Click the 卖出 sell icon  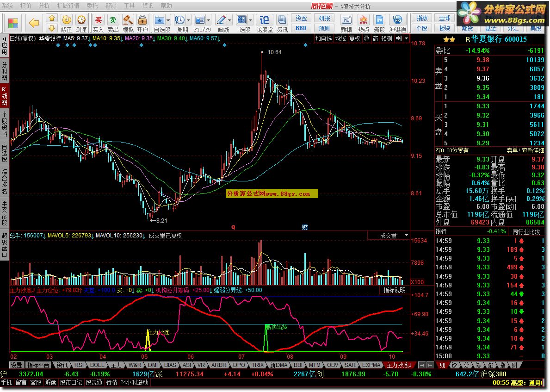click(113, 24)
